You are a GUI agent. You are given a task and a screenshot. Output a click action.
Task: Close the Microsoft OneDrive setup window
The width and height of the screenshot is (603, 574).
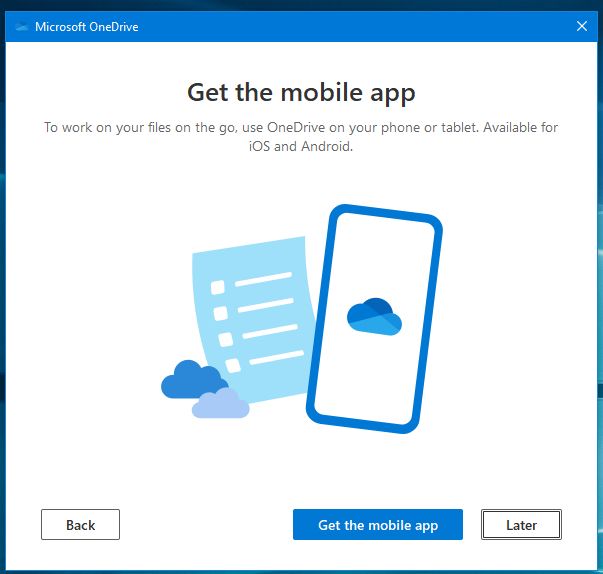coord(582,27)
